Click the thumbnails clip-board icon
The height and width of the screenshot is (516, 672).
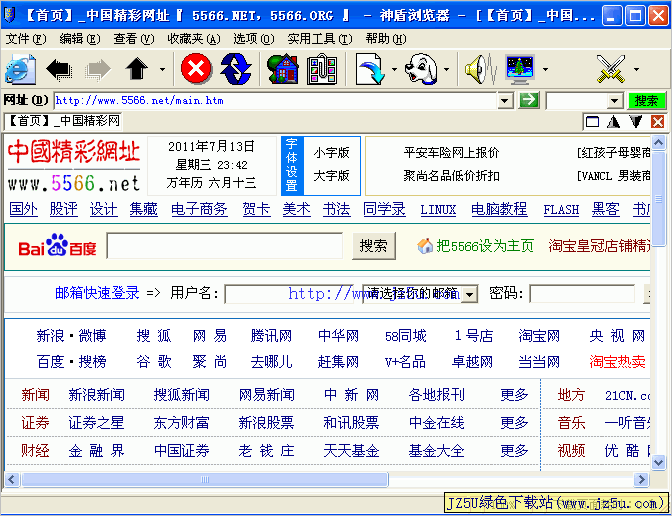click(322, 69)
